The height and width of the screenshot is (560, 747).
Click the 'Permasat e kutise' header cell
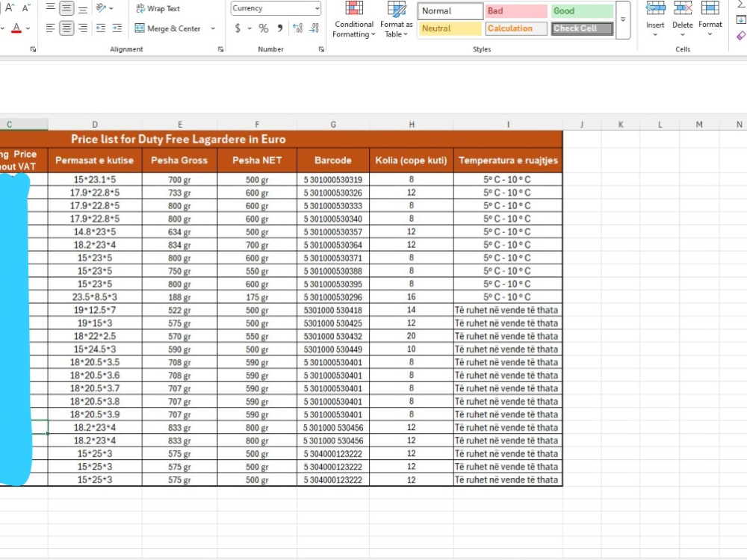pyautogui.click(x=95, y=161)
